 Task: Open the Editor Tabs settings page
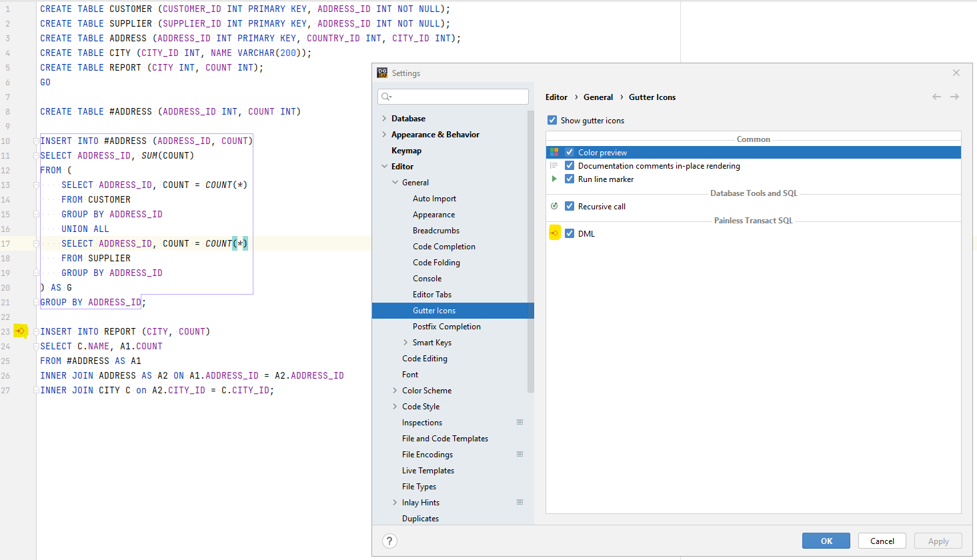point(432,294)
